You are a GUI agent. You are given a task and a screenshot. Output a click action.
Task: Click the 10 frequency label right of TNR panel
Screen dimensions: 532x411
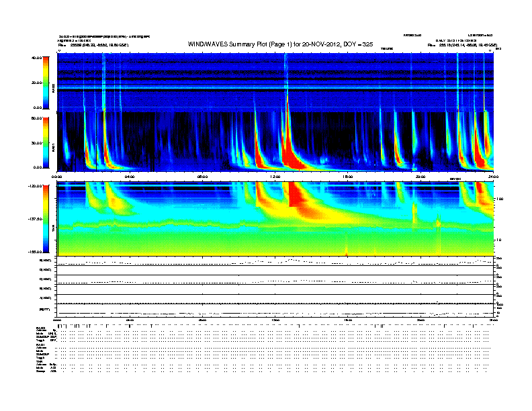(500, 240)
